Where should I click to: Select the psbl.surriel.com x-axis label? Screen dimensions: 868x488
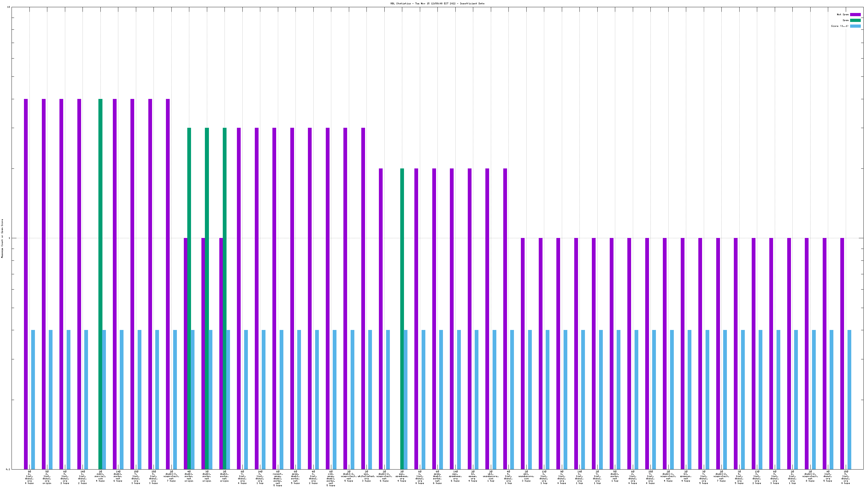(x=100, y=476)
